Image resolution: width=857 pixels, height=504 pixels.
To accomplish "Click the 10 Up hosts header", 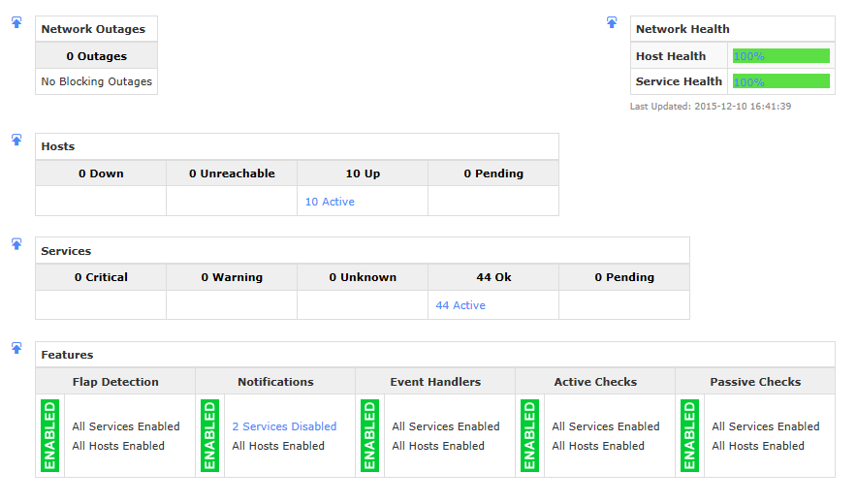I will click(x=363, y=173).
